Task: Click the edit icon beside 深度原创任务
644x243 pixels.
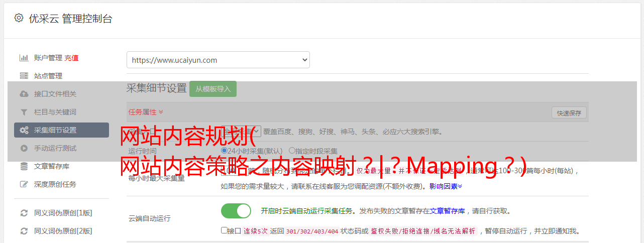Action: pos(24,184)
